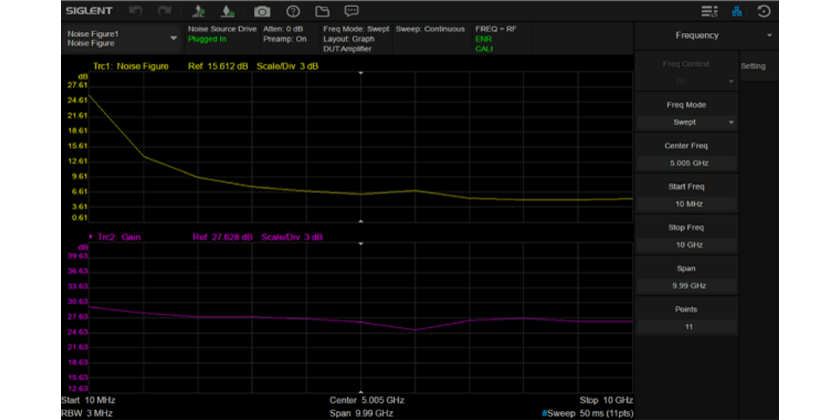Toggle the Noise Source Drive status
This screenshot has height=420, width=840.
(221, 34)
